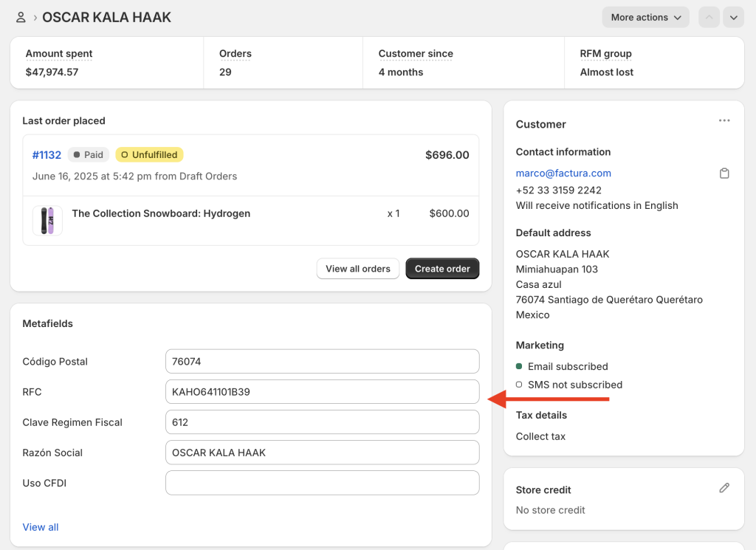
Task: Click the RFM group label
Action: [x=605, y=53]
